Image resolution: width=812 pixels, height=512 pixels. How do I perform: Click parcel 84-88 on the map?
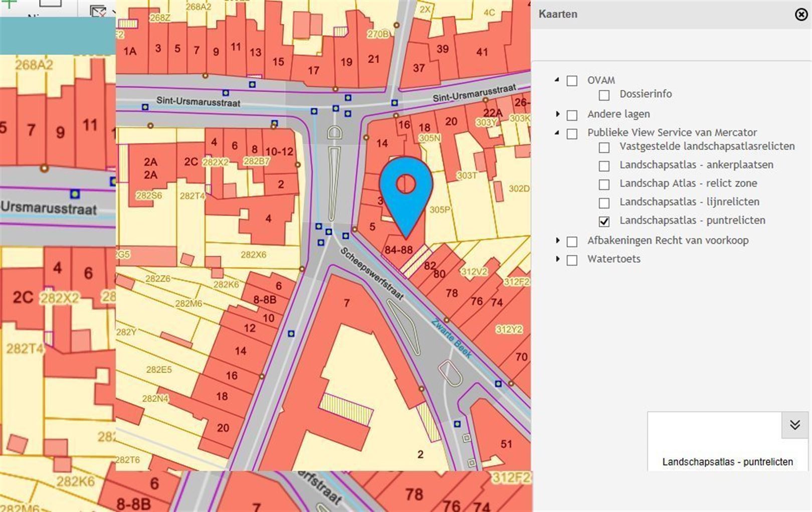click(x=398, y=250)
